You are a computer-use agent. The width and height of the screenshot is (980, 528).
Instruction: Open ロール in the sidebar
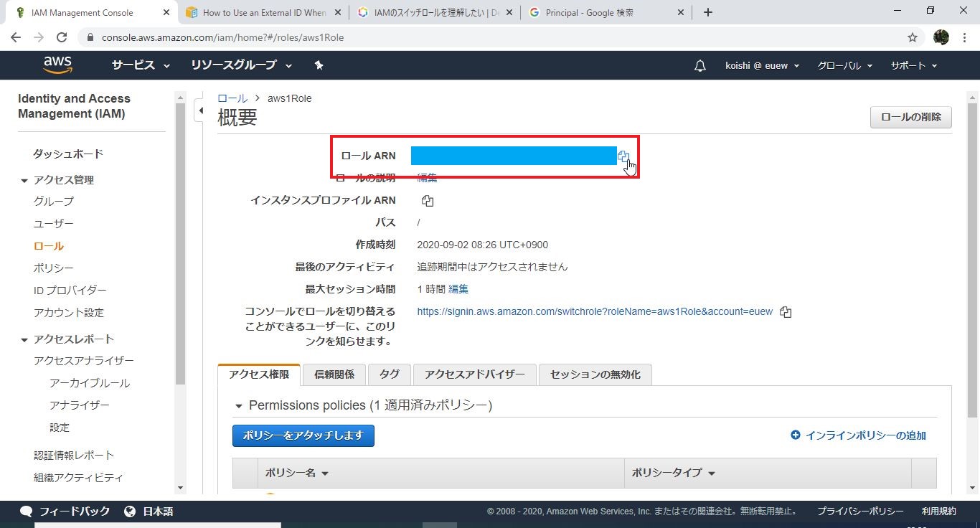click(49, 246)
